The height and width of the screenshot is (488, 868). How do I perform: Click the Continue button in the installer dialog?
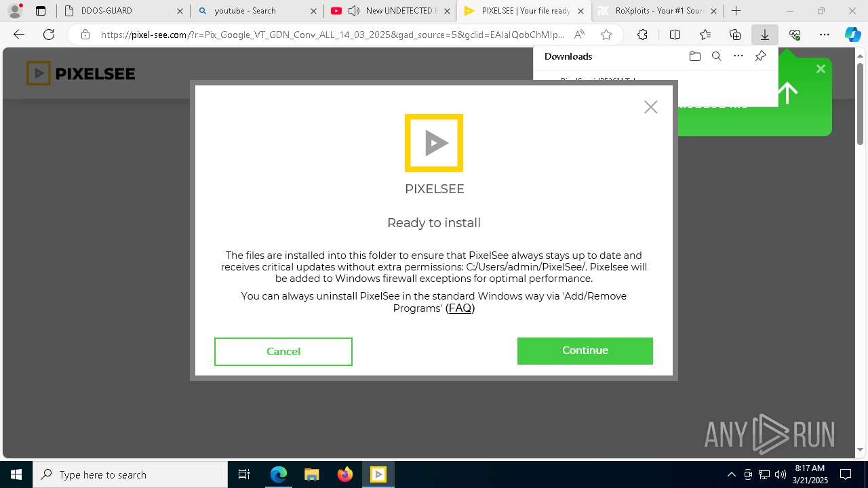(585, 351)
